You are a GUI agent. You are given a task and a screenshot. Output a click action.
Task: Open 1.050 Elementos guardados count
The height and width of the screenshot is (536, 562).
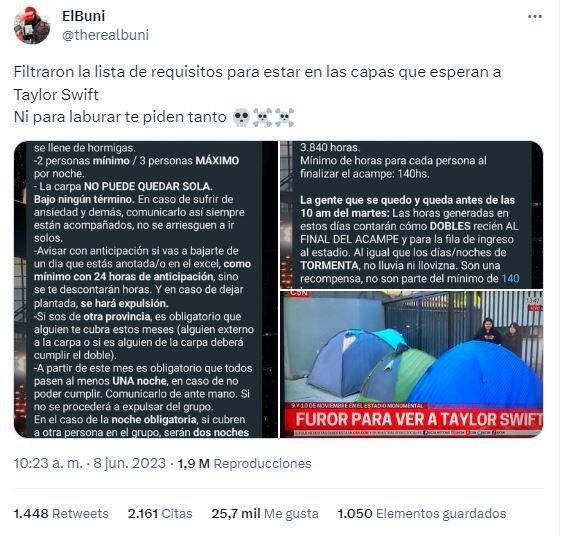pyautogui.click(x=422, y=513)
